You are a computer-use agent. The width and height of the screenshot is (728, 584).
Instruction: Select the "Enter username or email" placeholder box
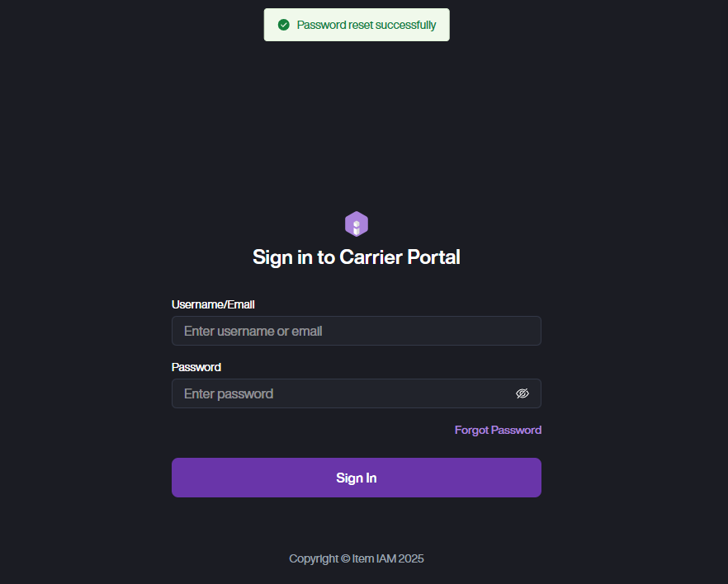coord(356,331)
